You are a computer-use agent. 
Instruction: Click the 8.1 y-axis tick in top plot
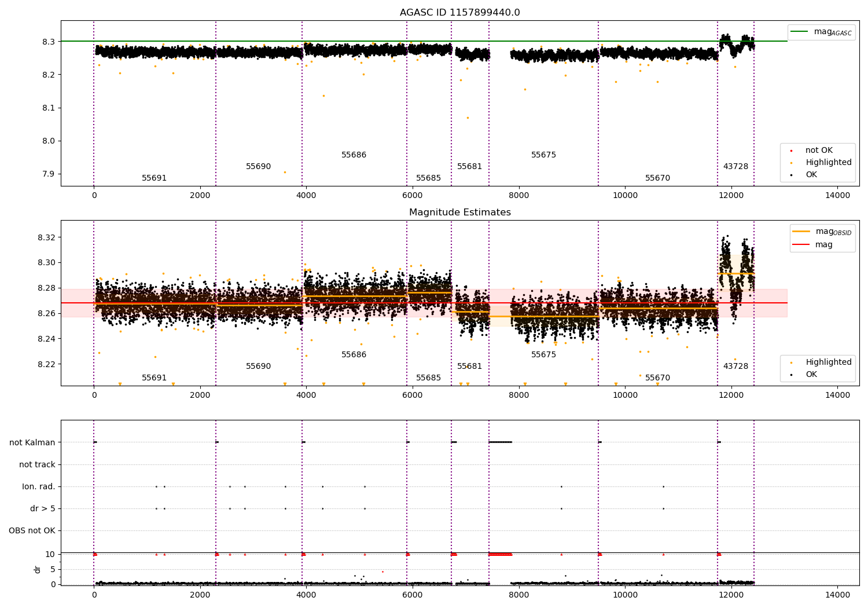coord(49,108)
